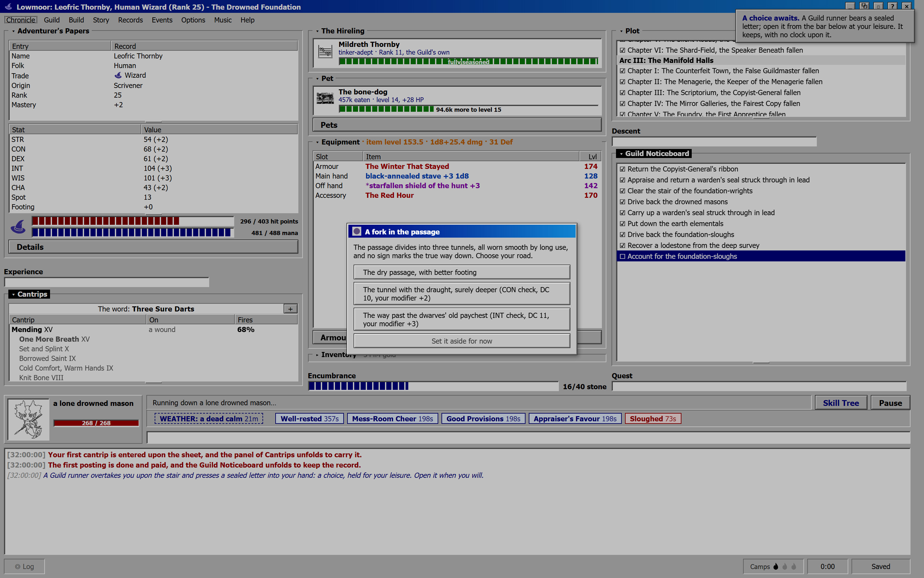Click the plus button beside Three Sure Darts
The height and width of the screenshot is (578, 924).
[x=291, y=309]
